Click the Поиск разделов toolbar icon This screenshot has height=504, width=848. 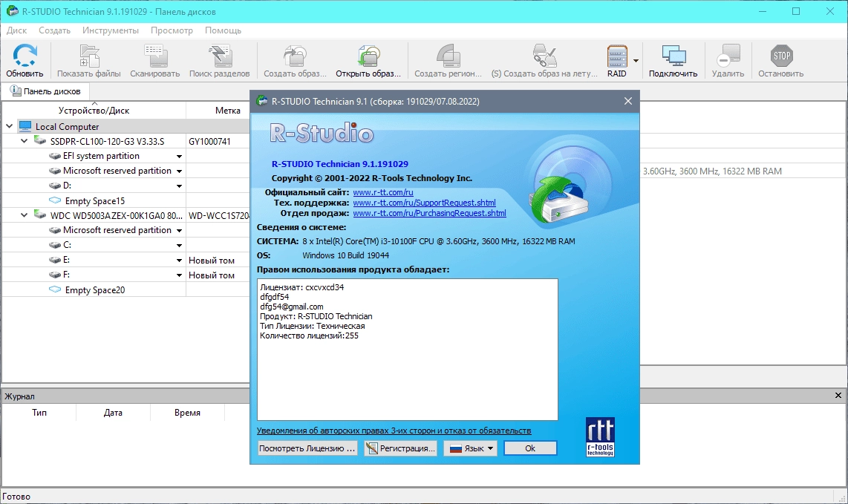pos(220,56)
